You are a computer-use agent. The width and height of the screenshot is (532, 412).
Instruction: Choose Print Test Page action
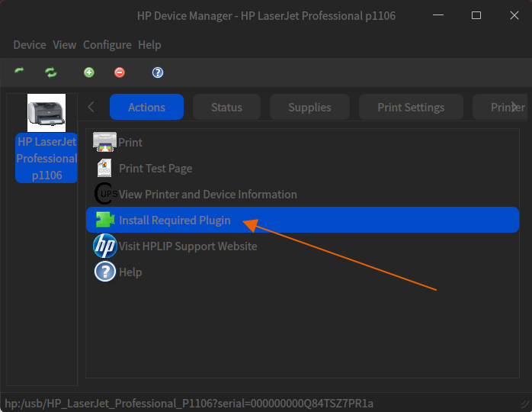click(303, 168)
